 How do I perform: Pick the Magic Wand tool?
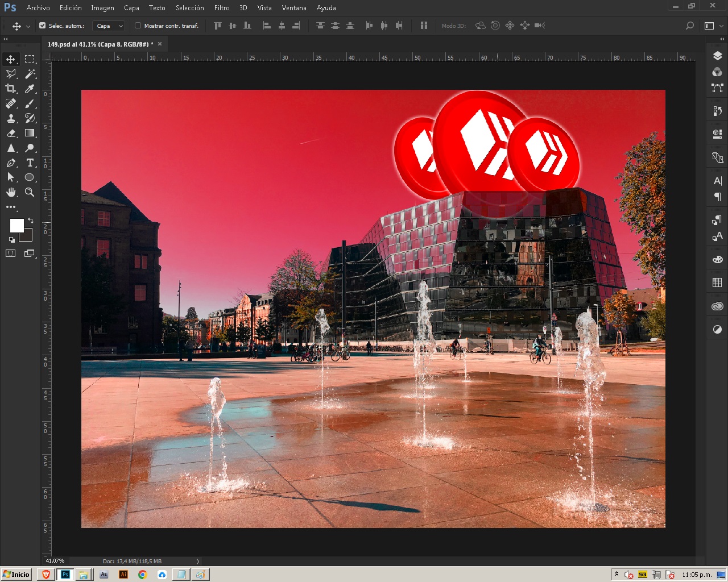30,74
